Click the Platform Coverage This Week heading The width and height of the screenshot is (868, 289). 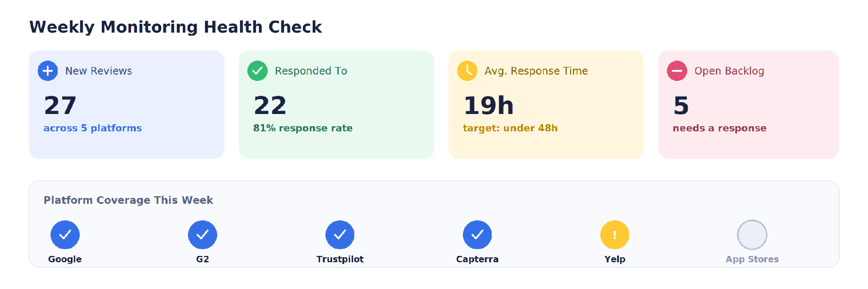coord(128,200)
